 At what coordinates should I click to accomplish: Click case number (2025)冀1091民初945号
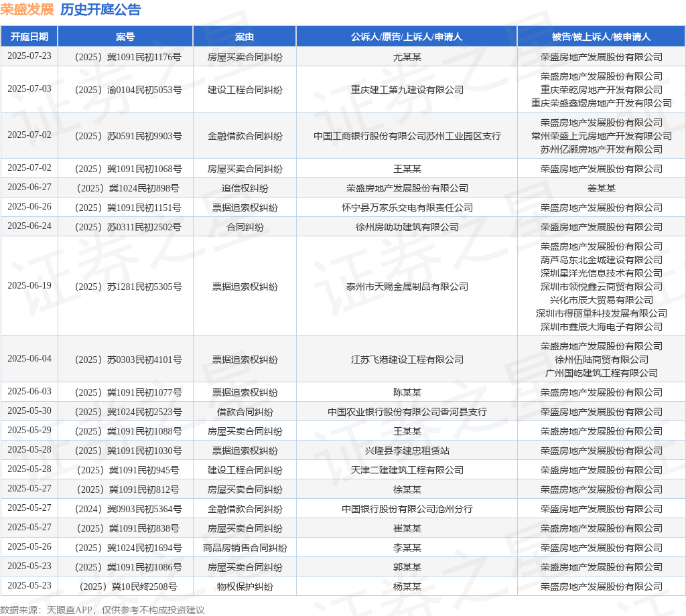point(128,471)
